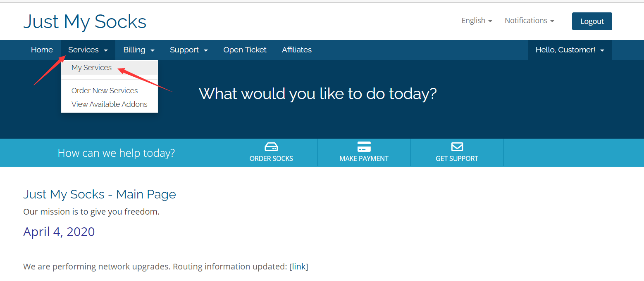This screenshot has height=281, width=644.
Task: Navigate to the Affiliates page
Action: [x=297, y=50]
